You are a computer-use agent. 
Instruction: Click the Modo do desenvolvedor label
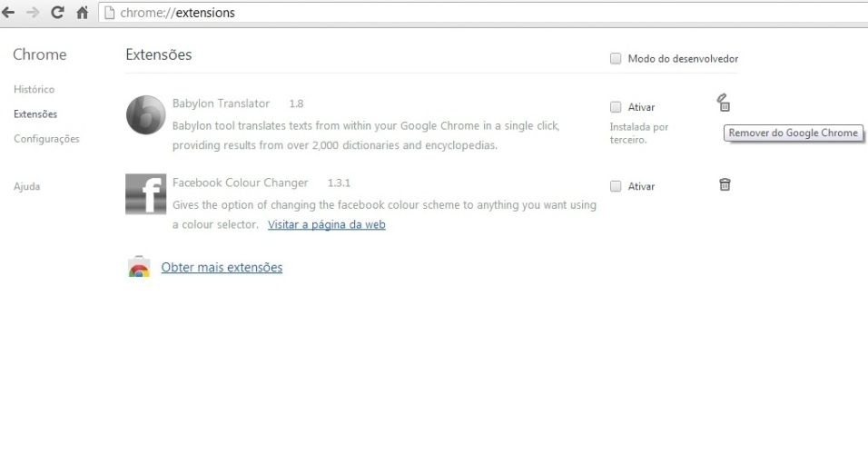[x=683, y=59]
